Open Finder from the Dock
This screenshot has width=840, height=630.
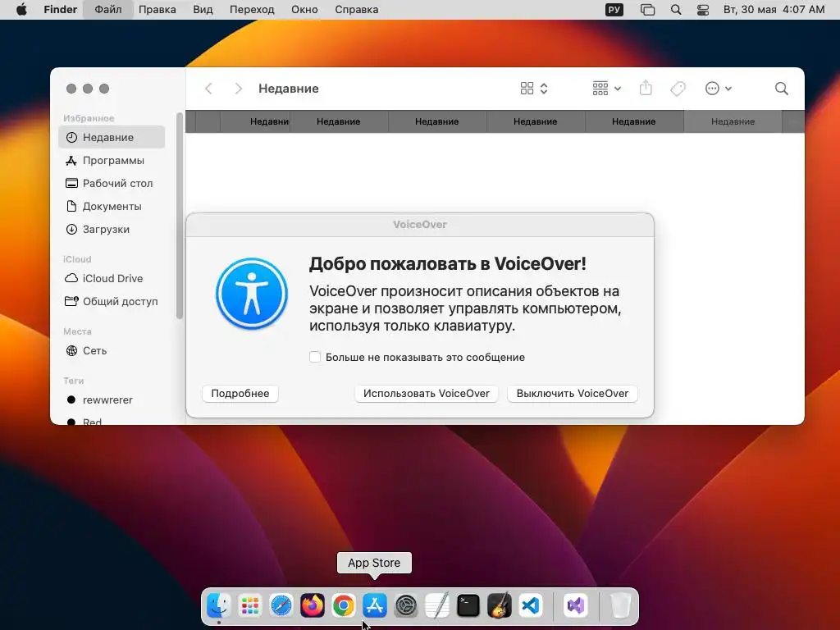coord(218,606)
